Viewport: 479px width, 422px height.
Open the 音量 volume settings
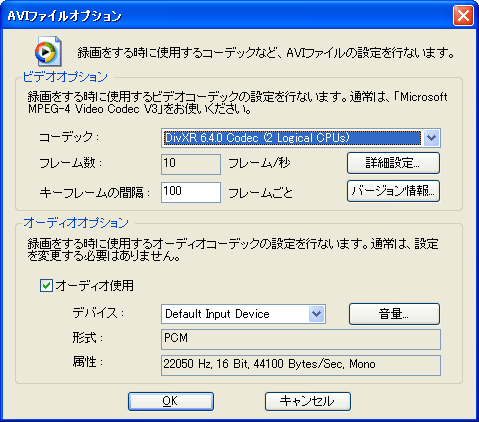coord(394,314)
